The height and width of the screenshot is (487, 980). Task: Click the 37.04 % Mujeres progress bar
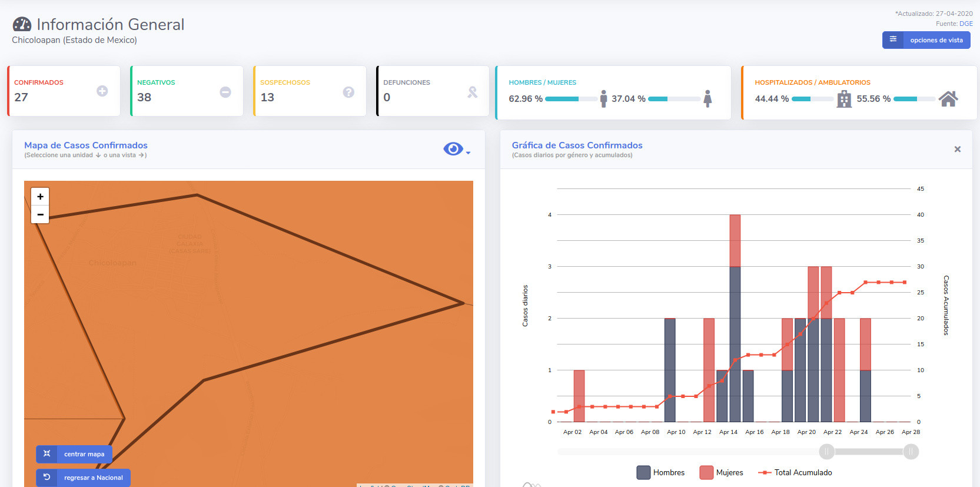(x=675, y=99)
